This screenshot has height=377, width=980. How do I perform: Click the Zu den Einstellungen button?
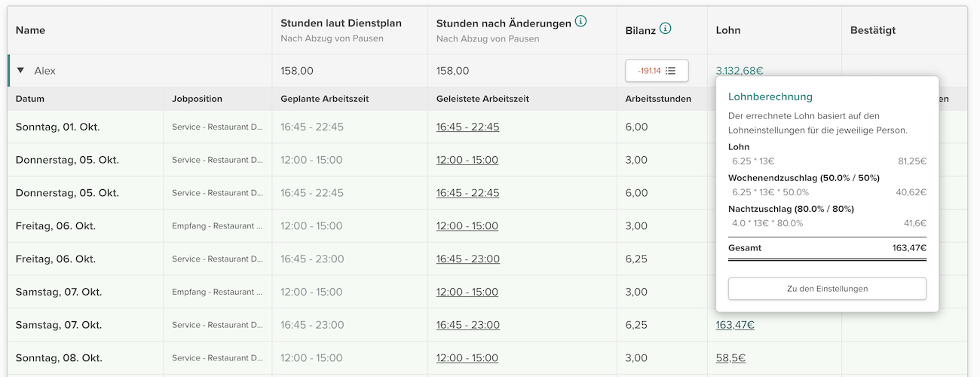point(827,289)
